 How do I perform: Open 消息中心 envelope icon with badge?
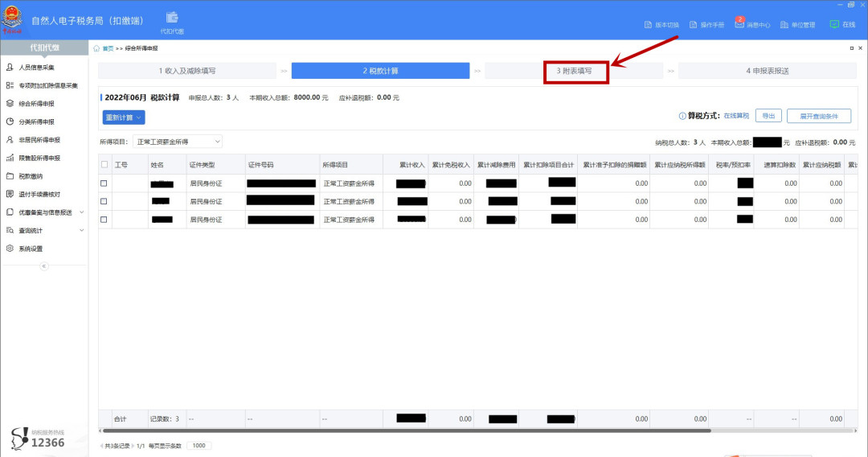tap(739, 24)
